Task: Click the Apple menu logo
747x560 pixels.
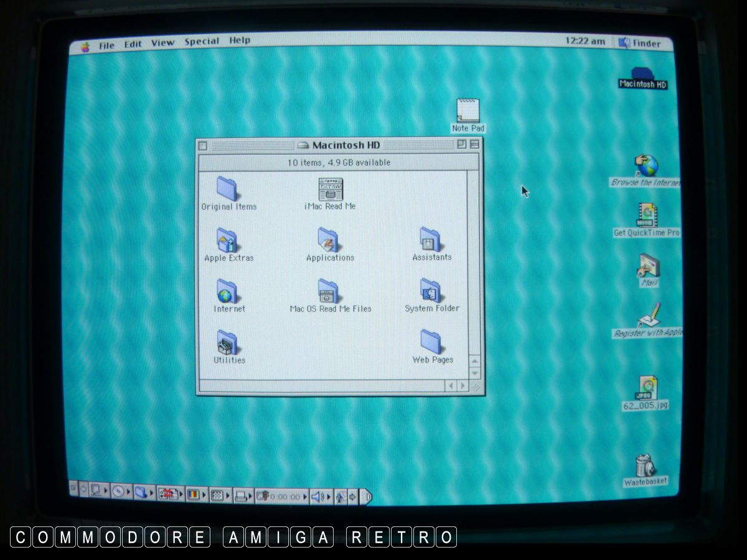Action: tap(85, 47)
